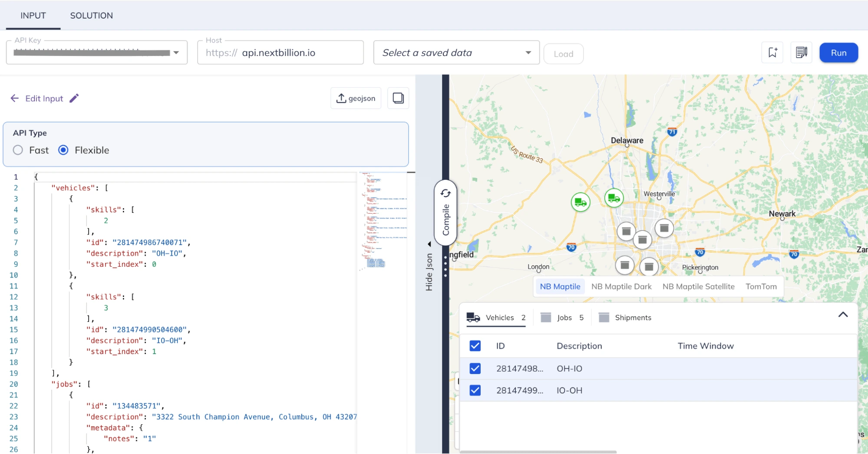Viewport: 868px width, 454px height.
Task: Click the Hide Json label
Action: point(429,272)
